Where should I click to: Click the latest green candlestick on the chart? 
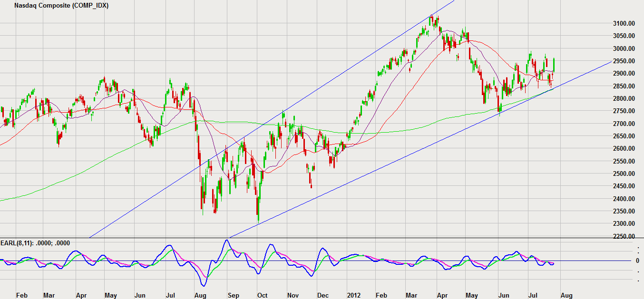[x=554, y=65]
